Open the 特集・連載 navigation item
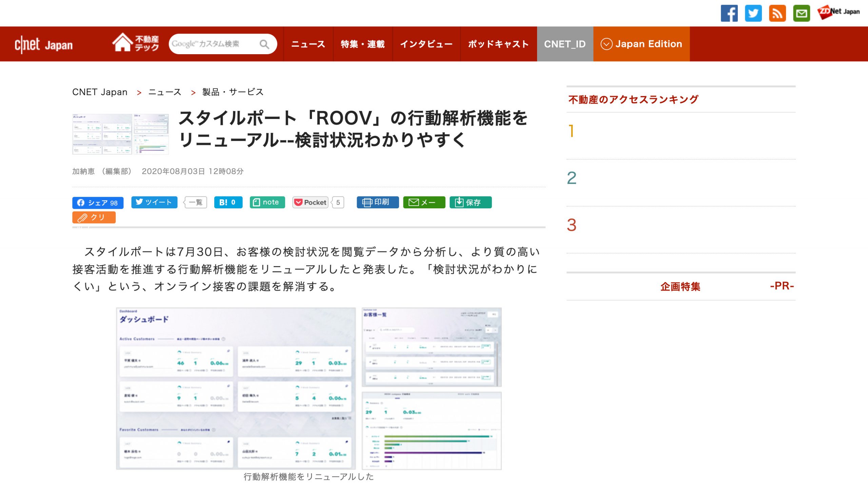Image resolution: width=868 pixels, height=495 pixels. [x=362, y=44]
